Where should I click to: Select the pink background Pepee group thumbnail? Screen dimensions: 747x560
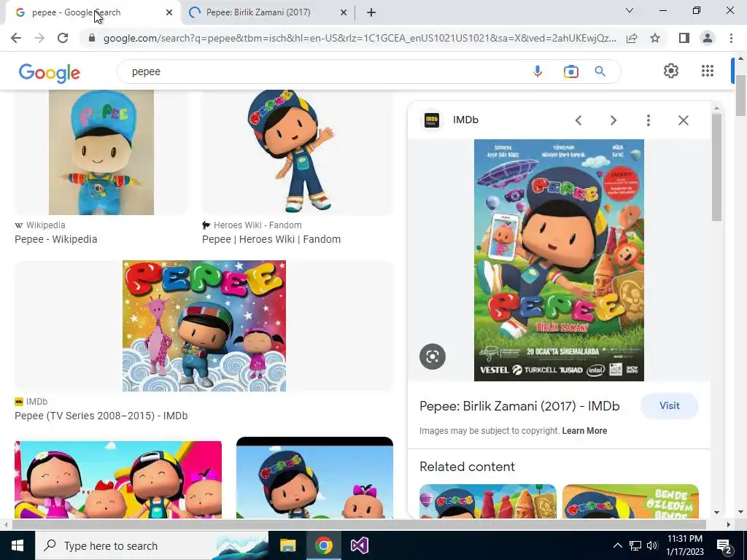point(118,480)
